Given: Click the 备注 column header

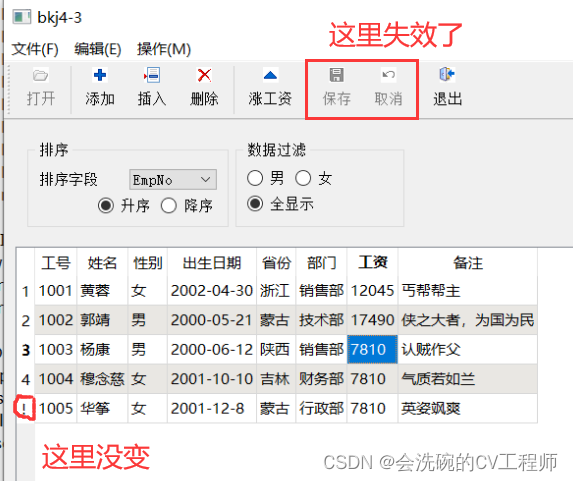Looking at the screenshot, I should click(x=468, y=263).
